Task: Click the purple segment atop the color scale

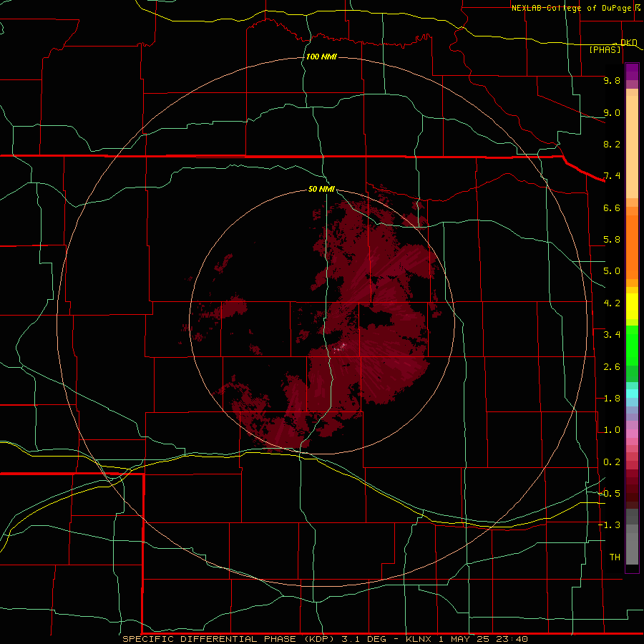Action: 632,72
